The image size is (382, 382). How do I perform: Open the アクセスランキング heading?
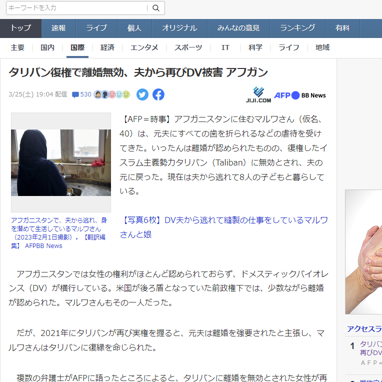pyautogui.click(x=364, y=329)
